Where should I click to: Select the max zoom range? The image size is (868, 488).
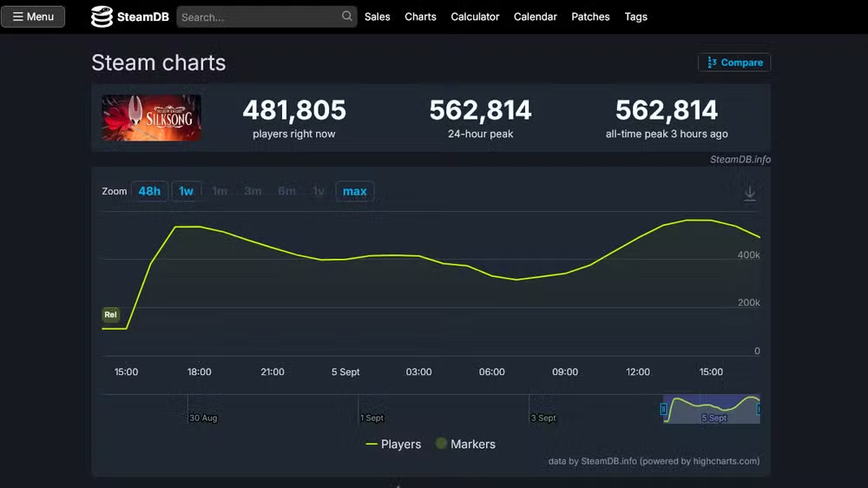tap(355, 191)
